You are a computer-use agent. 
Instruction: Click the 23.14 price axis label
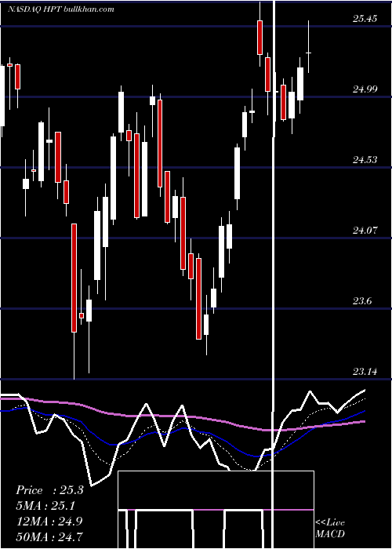365,371
